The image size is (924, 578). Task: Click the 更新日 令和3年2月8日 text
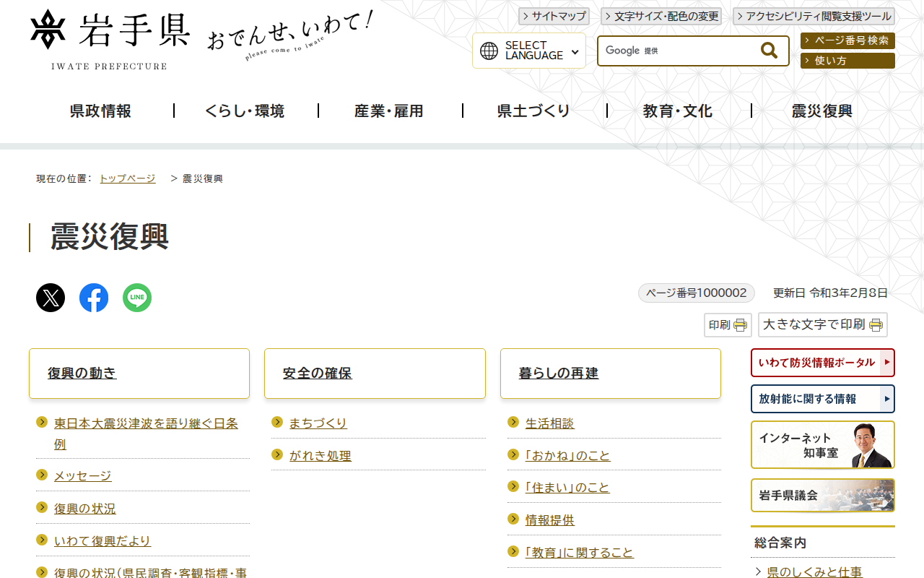(x=830, y=293)
